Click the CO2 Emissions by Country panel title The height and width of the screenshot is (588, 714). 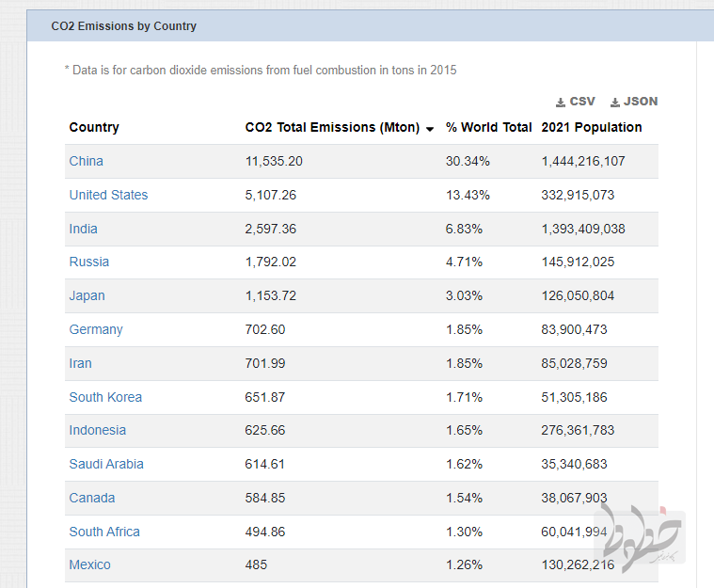[x=124, y=26]
